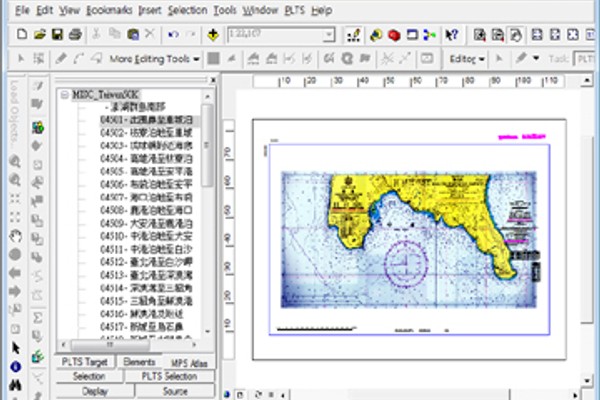Switch to the Elements tab
The height and width of the screenshot is (400, 600).
point(139,362)
